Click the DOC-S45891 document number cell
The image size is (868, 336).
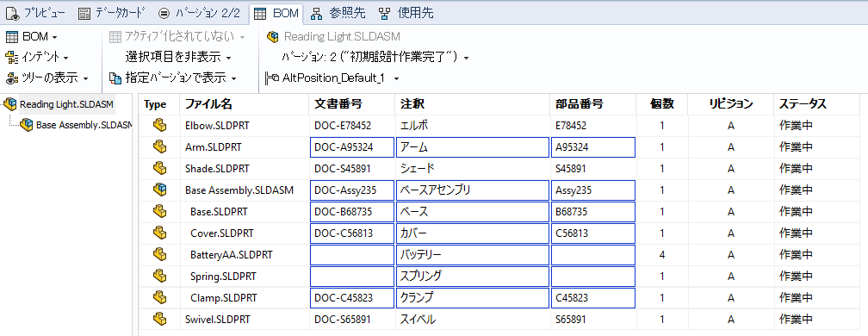tap(342, 169)
